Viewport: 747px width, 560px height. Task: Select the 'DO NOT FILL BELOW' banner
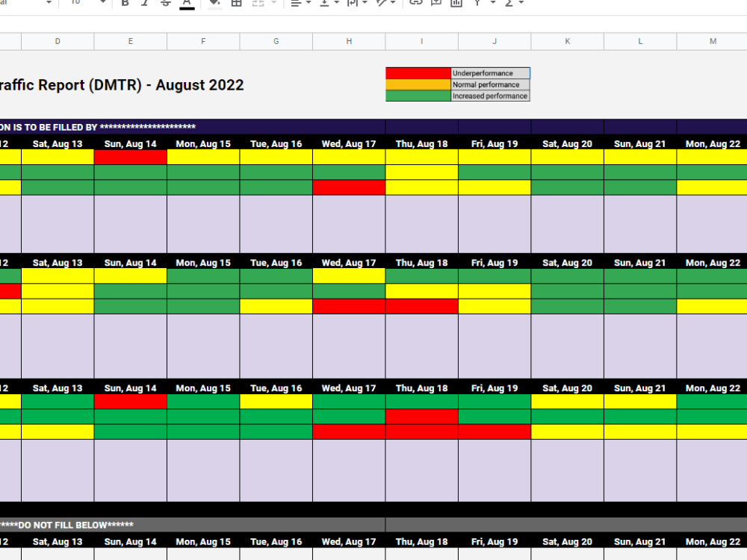point(193,525)
